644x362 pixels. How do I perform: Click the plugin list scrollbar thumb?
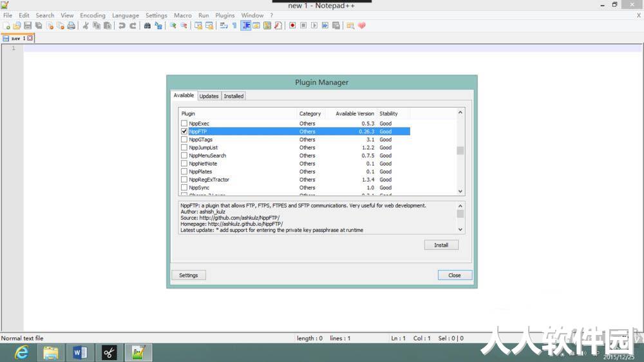(460, 150)
